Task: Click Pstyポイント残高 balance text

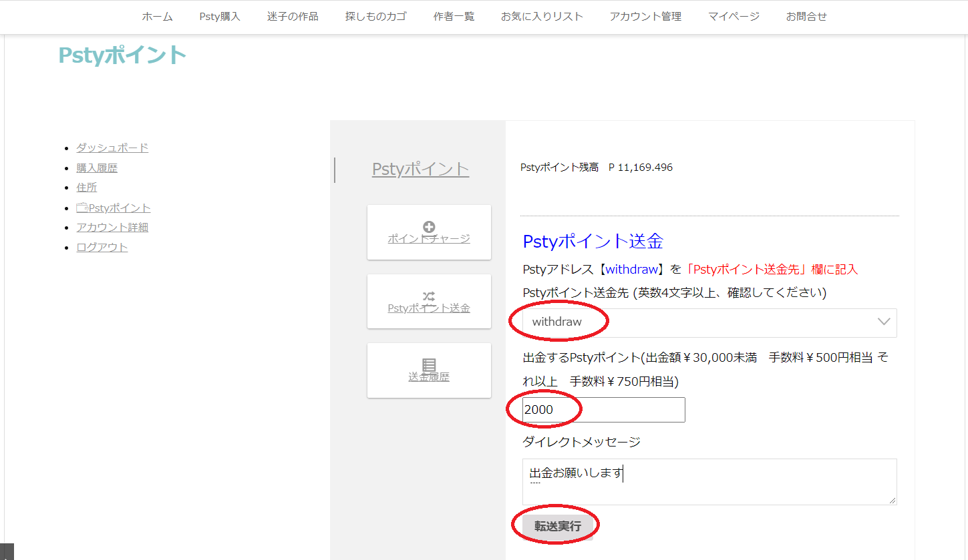Action: [597, 168]
